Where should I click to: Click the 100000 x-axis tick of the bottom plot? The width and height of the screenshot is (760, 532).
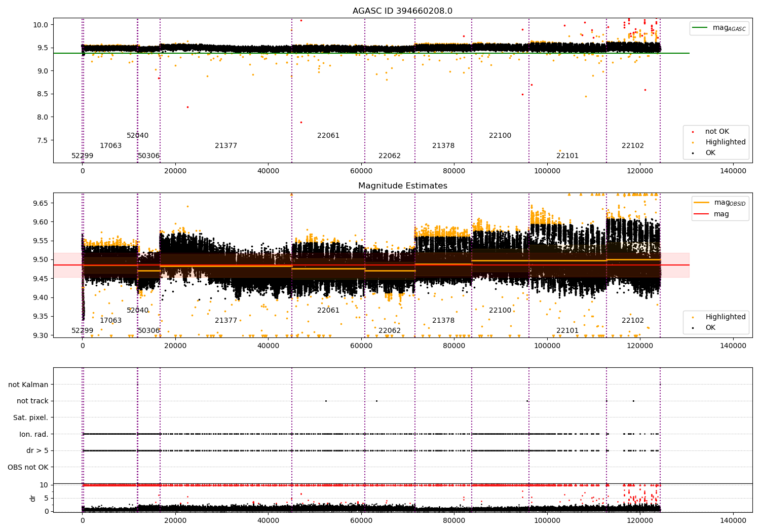(x=547, y=520)
